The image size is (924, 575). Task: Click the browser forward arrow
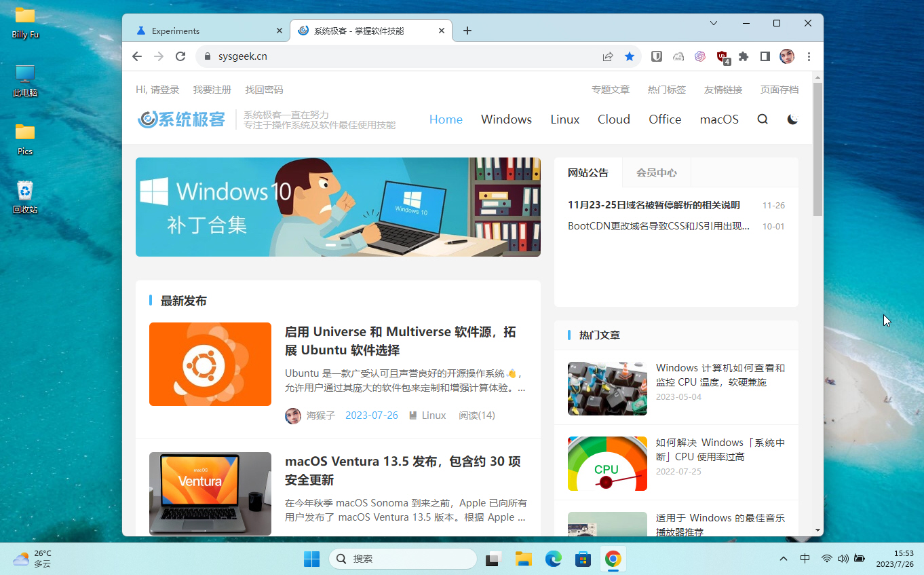(159, 56)
